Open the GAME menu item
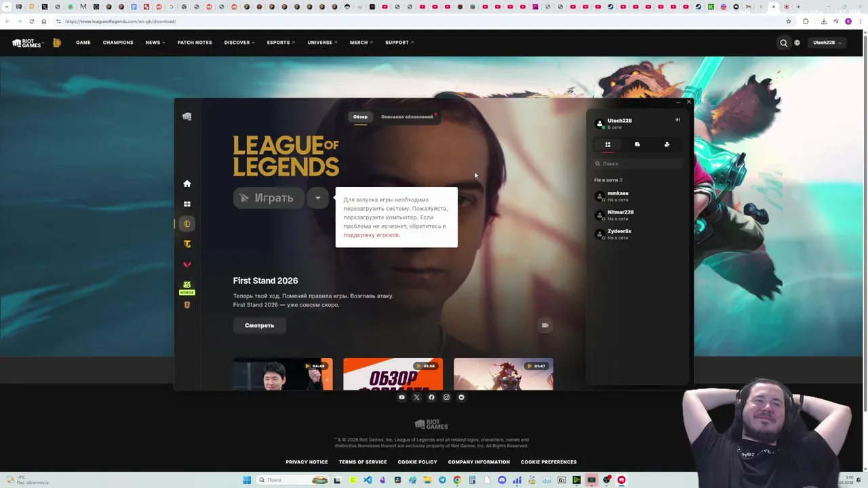Screen dimensions: 868x488 [83, 43]
